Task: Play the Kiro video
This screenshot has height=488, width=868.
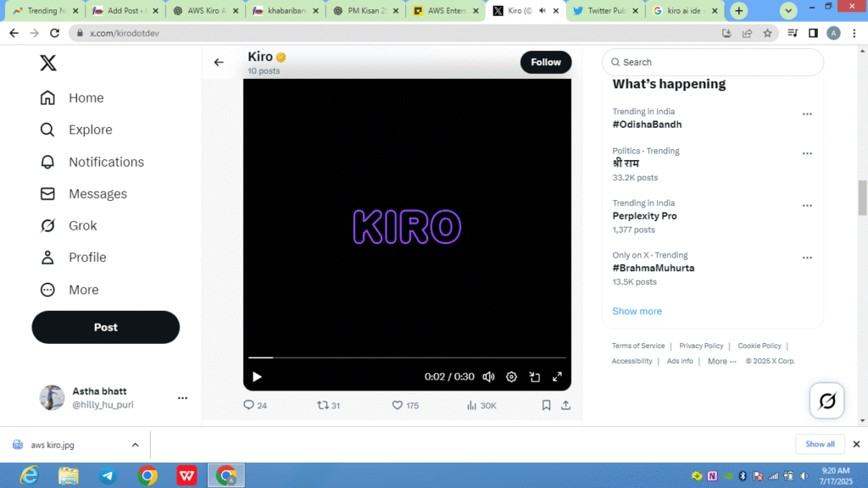Action: click(x=257, y=377)
